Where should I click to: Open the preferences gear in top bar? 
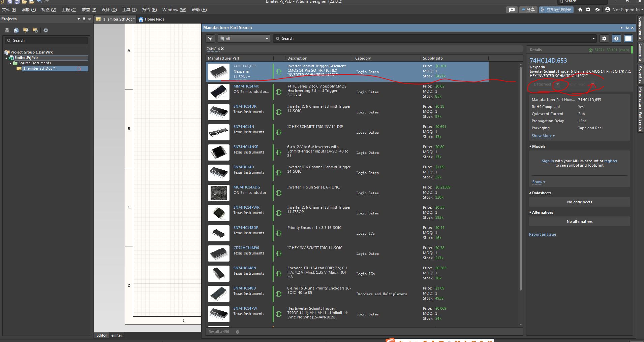point(588,10)
